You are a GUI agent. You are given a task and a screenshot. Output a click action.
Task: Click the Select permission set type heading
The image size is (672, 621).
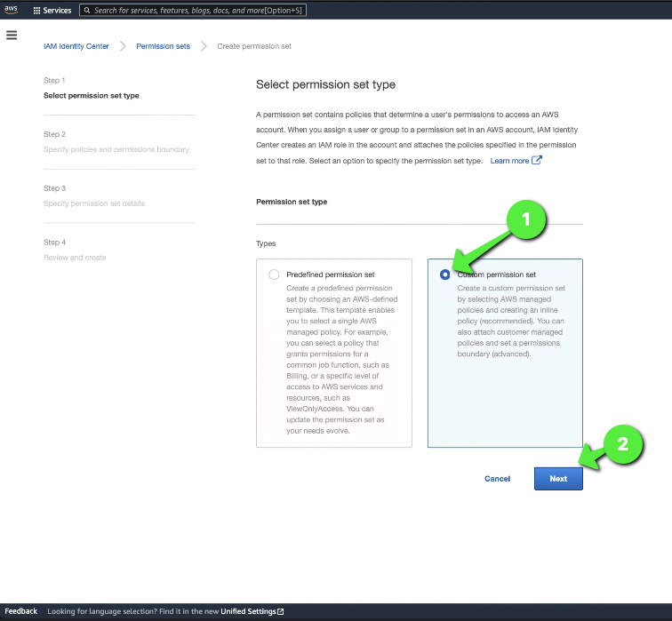pos(325,84)
